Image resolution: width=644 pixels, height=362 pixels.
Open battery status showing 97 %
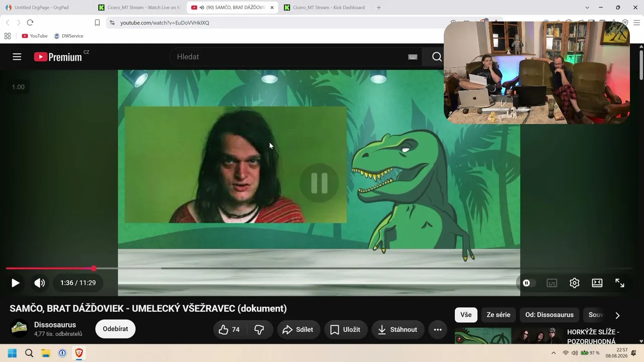coord(590,353)
